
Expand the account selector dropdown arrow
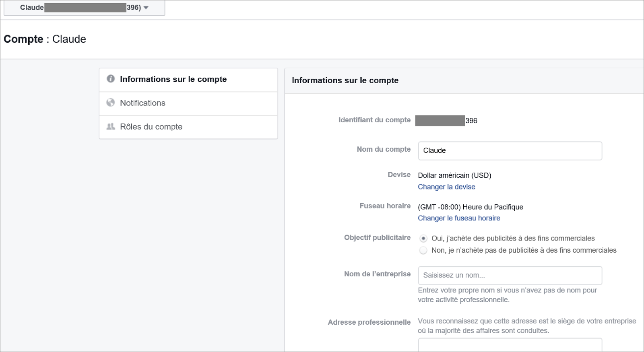click(146, 8)
